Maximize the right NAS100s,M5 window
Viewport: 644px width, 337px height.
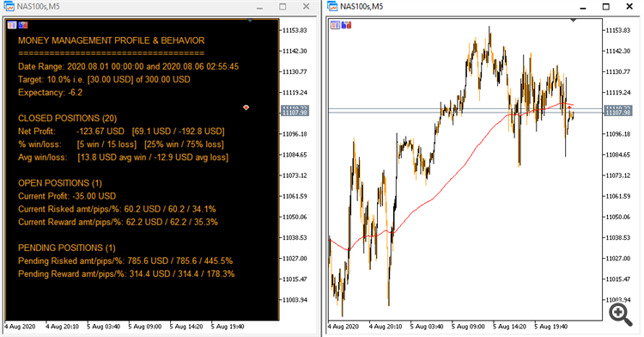point(606,7)
